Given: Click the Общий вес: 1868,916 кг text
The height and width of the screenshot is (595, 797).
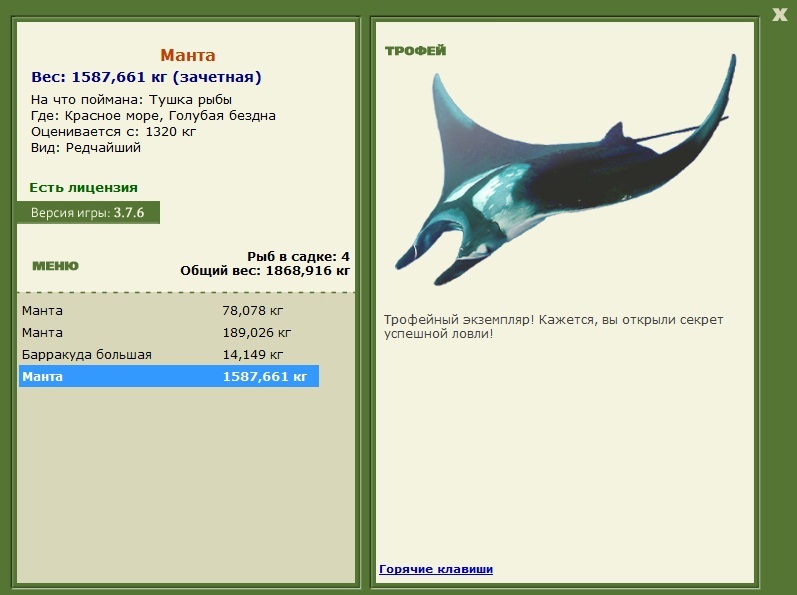Looking at the screenshot, I should pyautogui.click(x=265, y=270).
